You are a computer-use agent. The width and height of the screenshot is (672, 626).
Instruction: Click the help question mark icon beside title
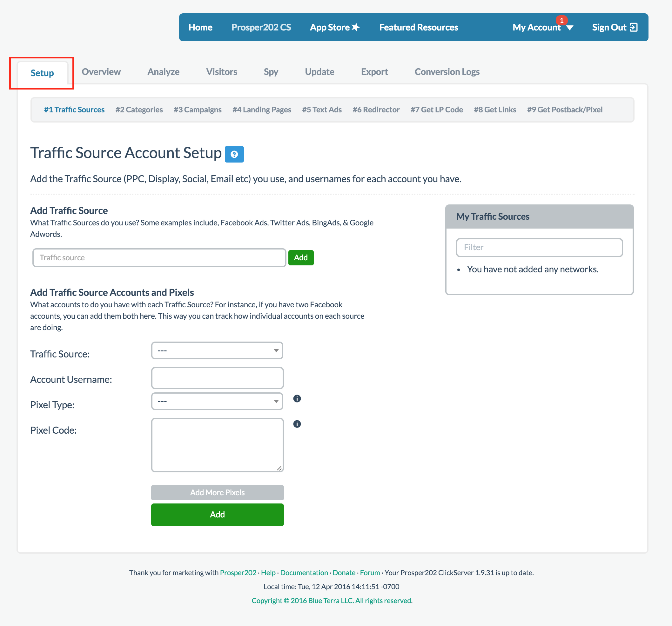point(234,154)
